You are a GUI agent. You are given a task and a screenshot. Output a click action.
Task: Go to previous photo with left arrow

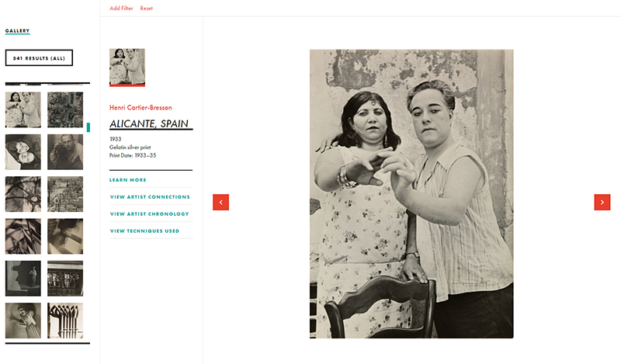tap(220, 202)
